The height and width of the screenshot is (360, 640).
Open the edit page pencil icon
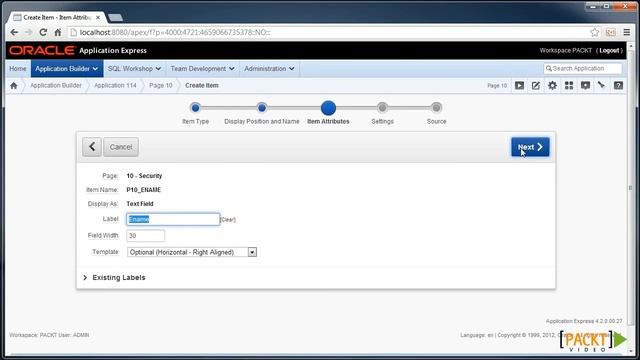point(536,85)
